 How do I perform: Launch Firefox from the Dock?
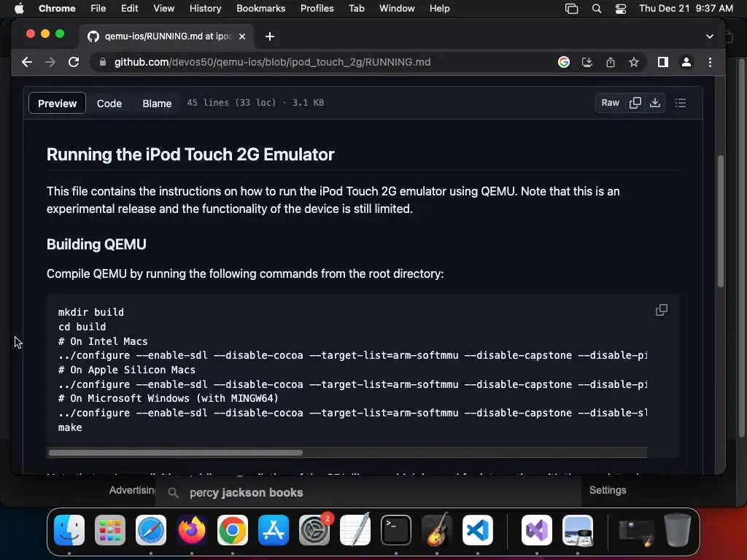(x=192, y=530)
